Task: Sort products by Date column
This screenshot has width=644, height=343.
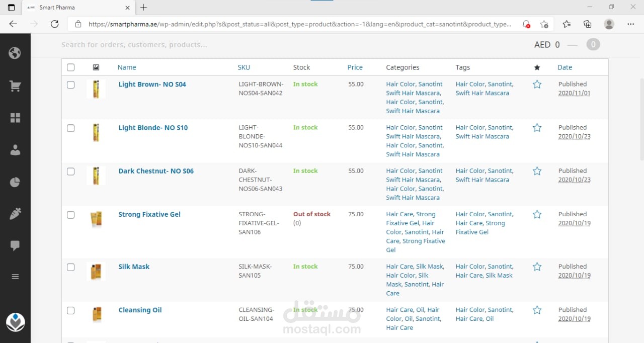Action: 565,67
